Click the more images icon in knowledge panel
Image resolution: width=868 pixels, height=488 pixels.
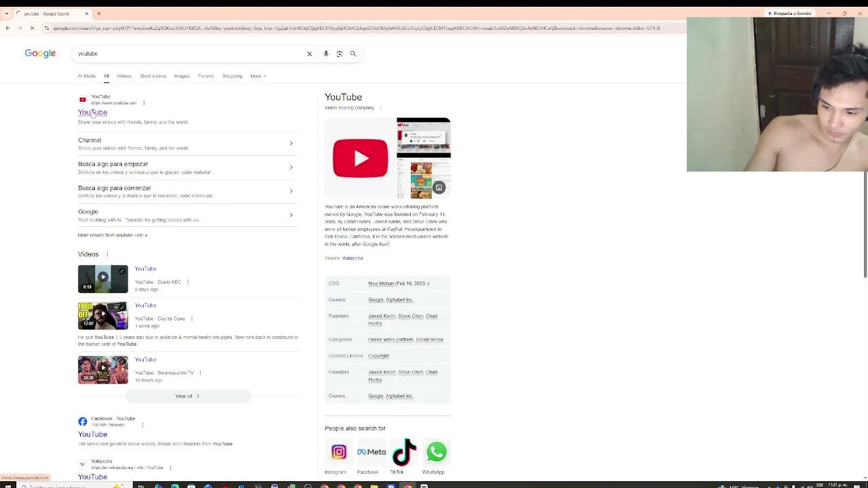click(x=439, y=188)
